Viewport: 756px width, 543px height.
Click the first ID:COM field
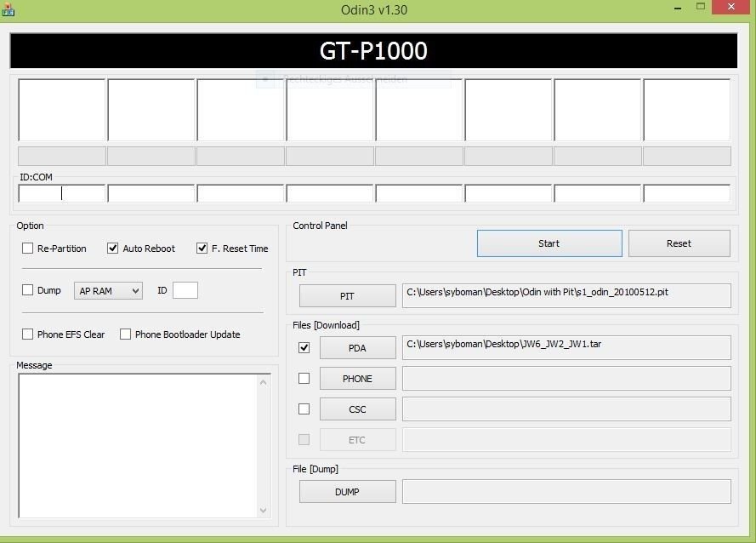point(62,193)
